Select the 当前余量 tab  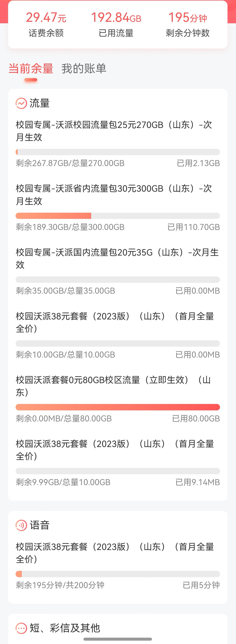click(31, 69)
